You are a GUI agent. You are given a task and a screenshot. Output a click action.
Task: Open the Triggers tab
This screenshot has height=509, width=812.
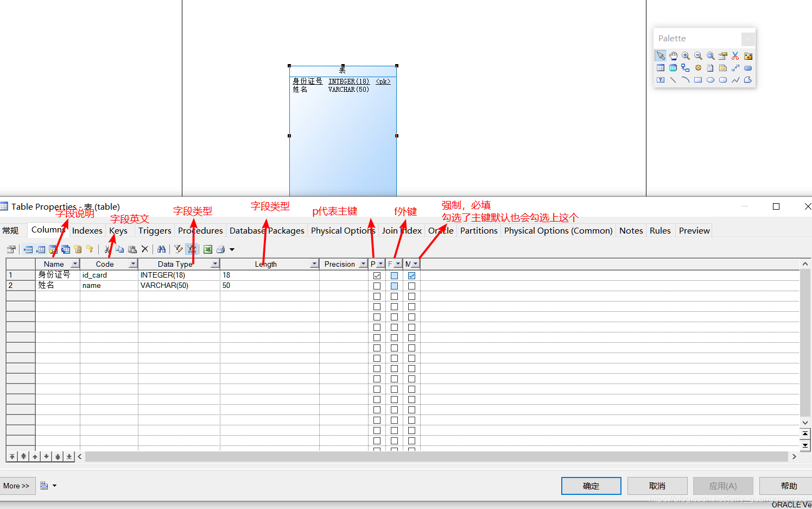click(155, 230)
